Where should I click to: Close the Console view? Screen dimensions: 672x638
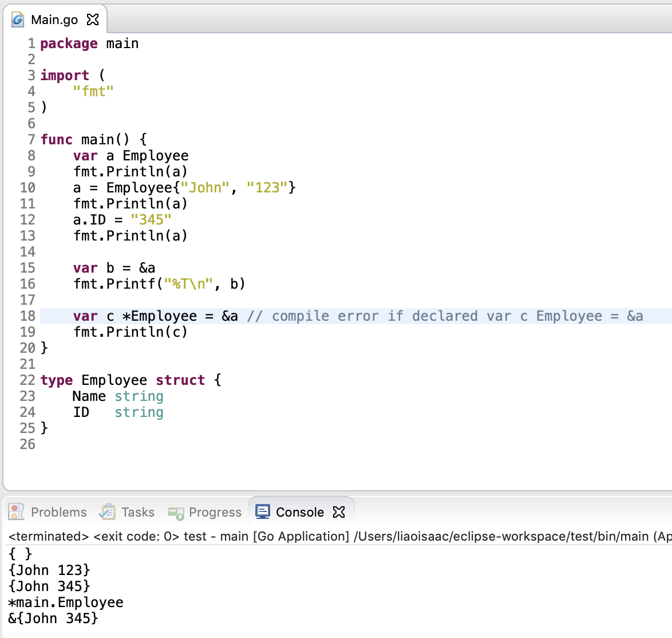[339, 512]
